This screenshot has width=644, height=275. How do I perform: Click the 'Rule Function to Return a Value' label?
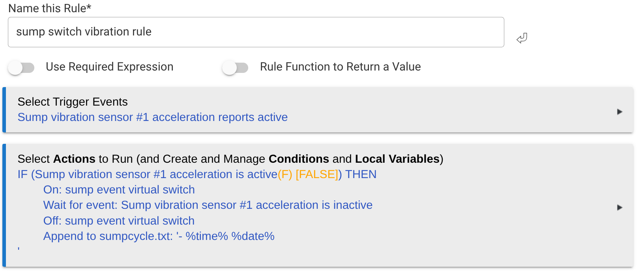(x=341, y=67)
